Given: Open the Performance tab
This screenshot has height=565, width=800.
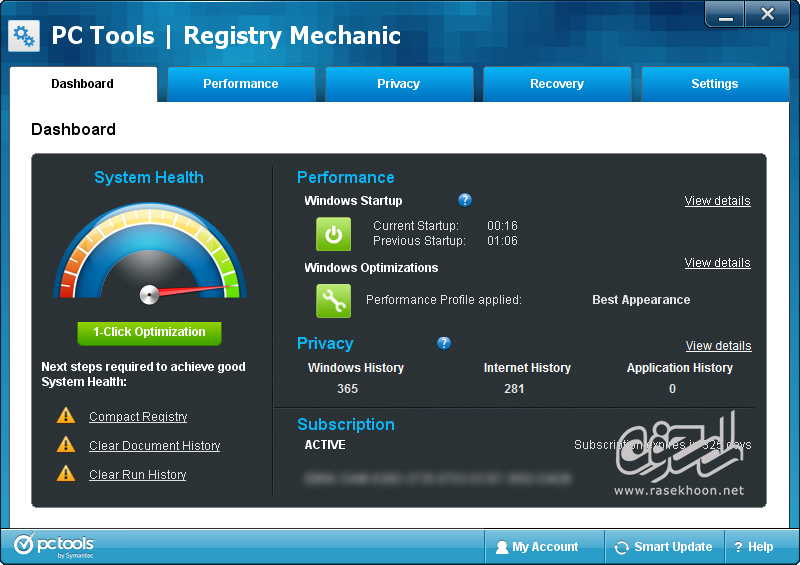Looking at the screenshot, I should coord(241,84).
